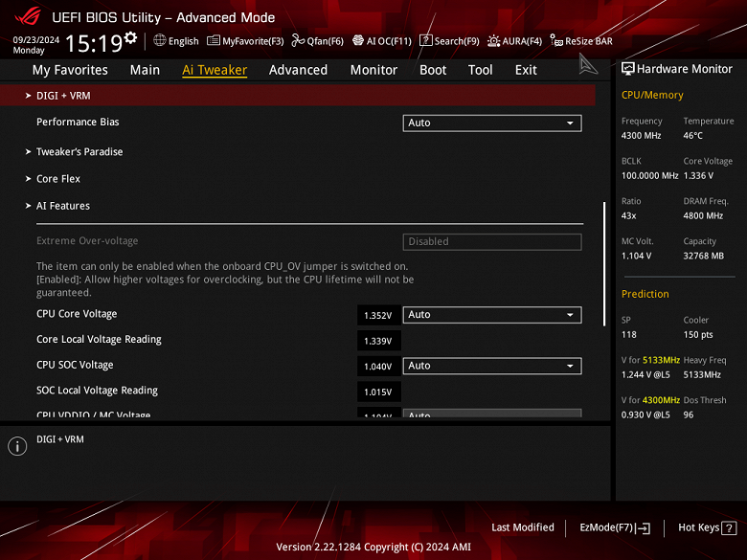Click the Extreme Over-voltage label

pyautogui.click(x=87, y=241)
